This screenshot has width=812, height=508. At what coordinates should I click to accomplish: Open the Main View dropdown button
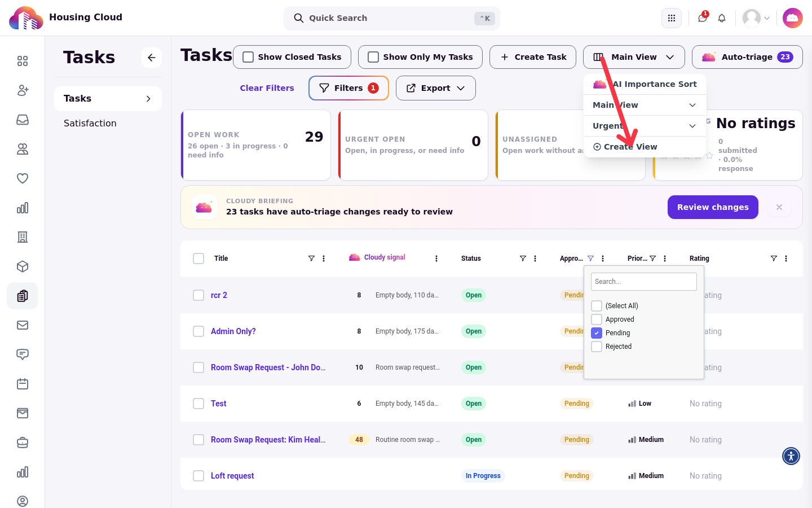[634, 57]
